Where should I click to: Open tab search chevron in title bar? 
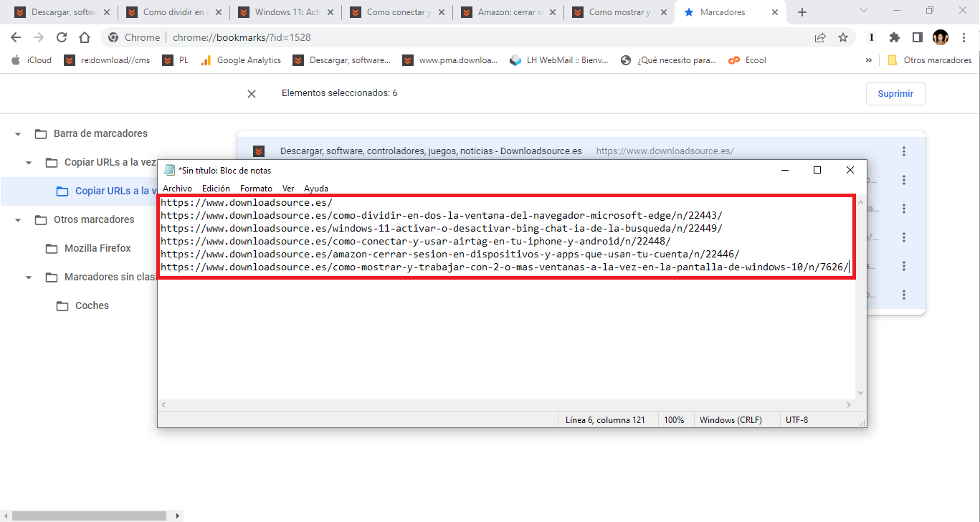coord(864,11)
